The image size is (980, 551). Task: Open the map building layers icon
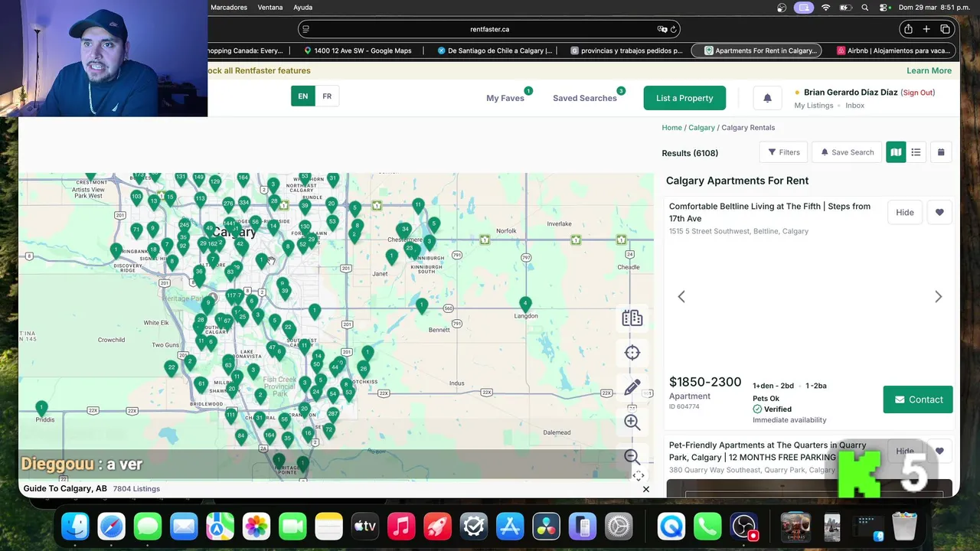click(632, 318)
